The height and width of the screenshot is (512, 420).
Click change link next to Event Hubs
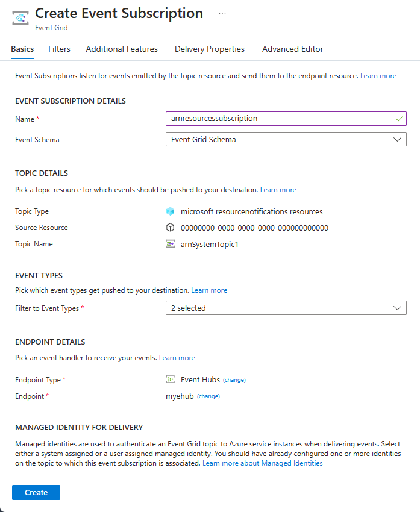(234, 380)
